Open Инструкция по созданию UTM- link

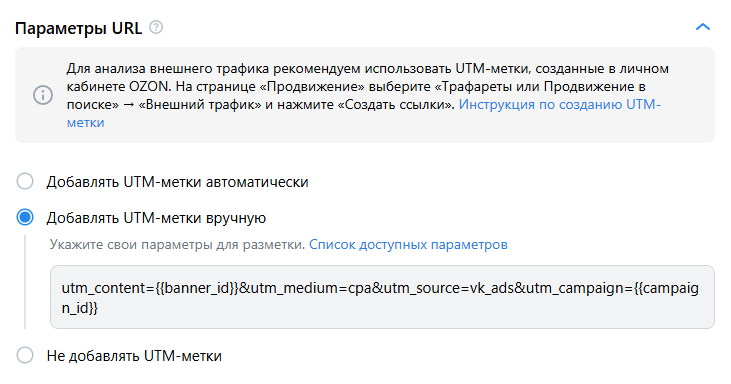tap(559, 104)
